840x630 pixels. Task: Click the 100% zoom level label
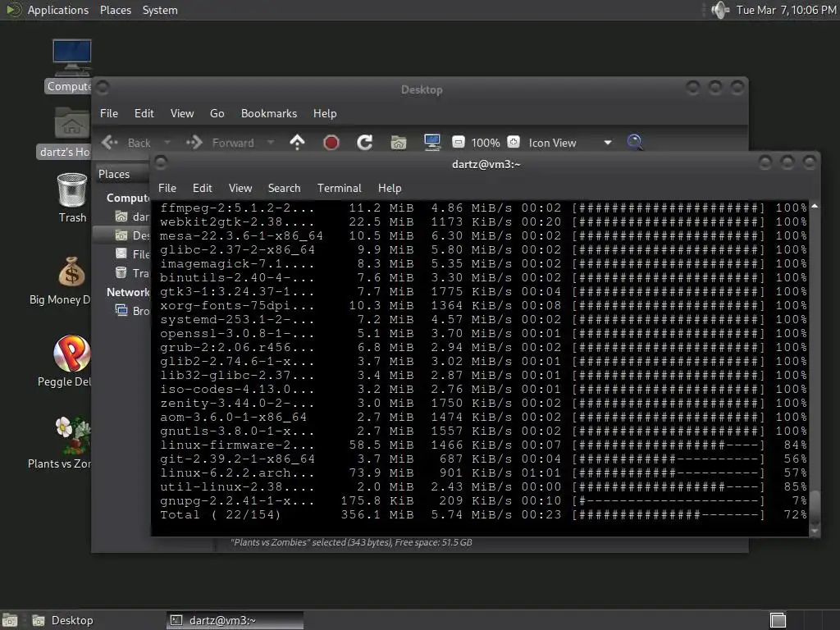point(486,143)
